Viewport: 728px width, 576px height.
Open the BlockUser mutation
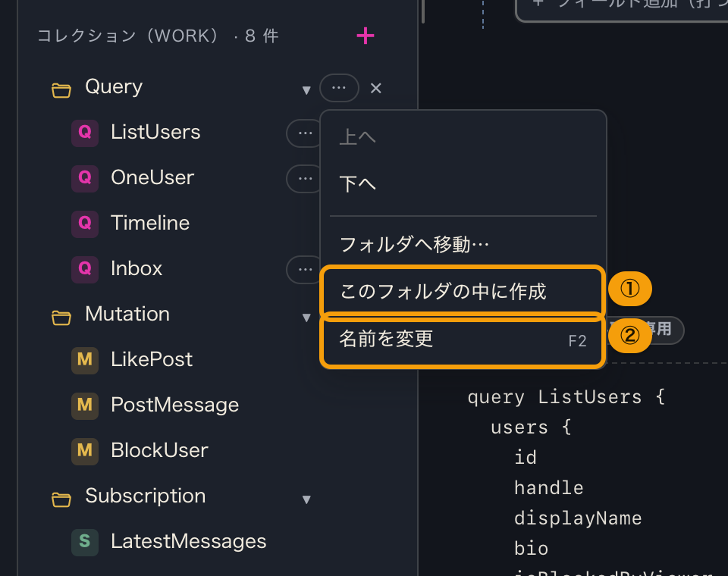(x=160, y=451)
